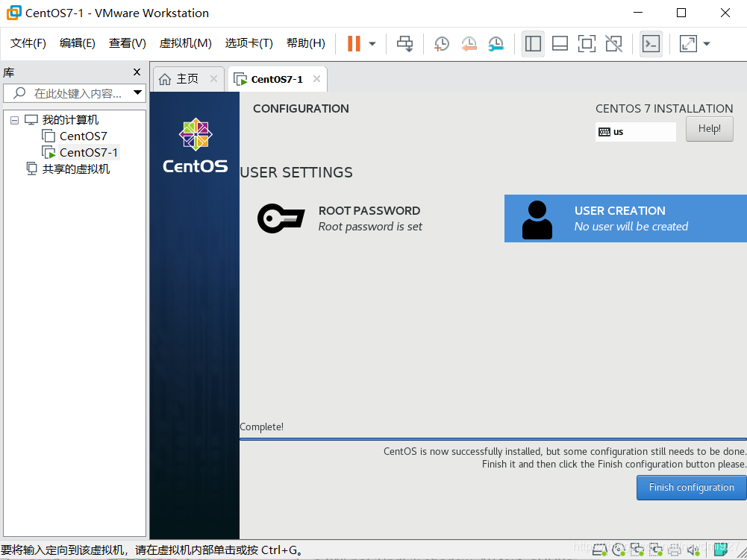The width and height of the screenshot is (747, 560).
Task: Send Ctrl+Alt+Del to the virtual machine
Action: tap(405, 44)
